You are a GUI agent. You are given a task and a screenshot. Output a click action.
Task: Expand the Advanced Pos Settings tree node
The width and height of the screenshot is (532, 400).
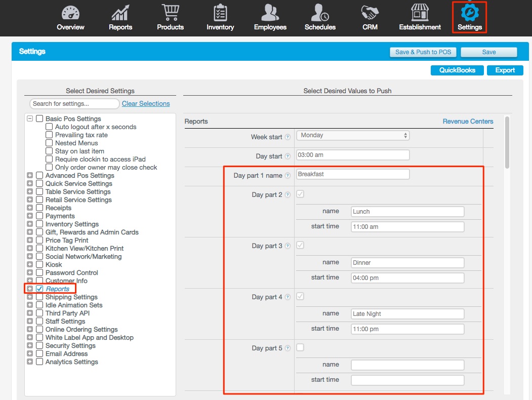pyautogui.click(x=30, y=176)
